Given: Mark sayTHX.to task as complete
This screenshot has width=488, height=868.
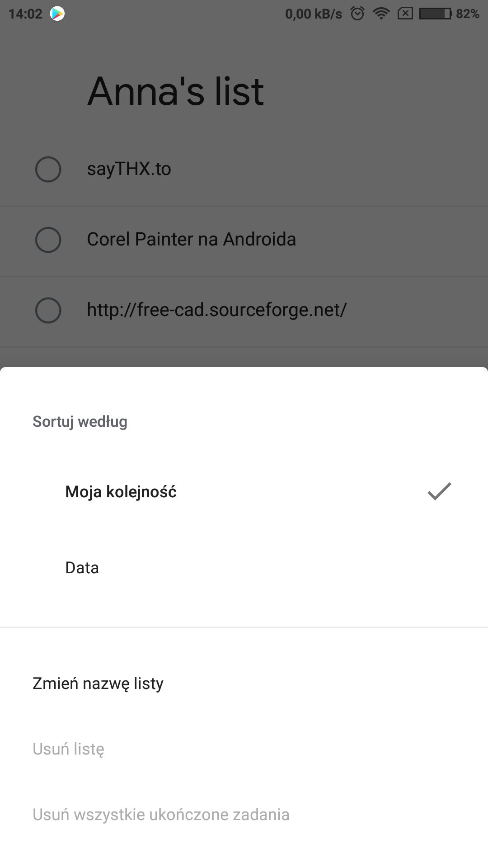Looking at the screenshot, I should point(48,170).
